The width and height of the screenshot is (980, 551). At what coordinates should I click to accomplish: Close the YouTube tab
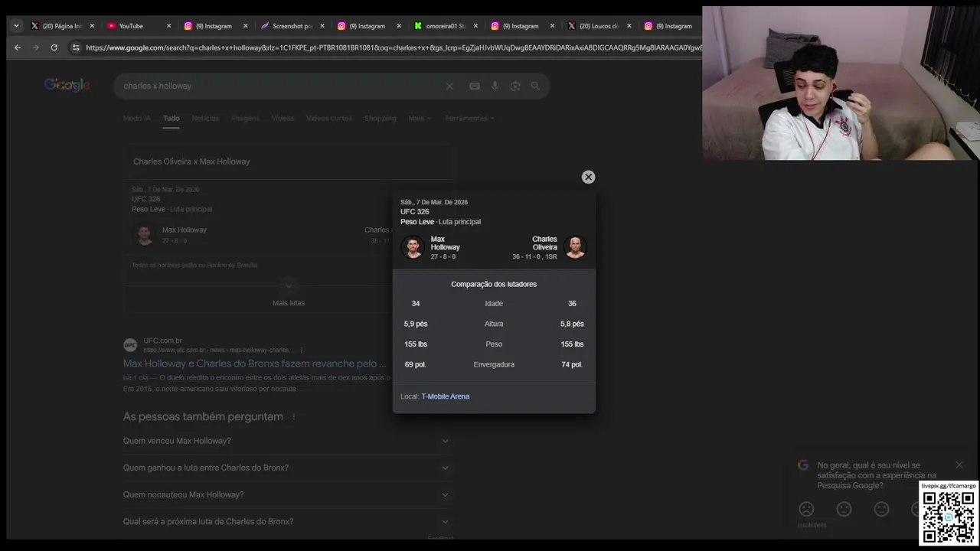click(x=168, y=26)
